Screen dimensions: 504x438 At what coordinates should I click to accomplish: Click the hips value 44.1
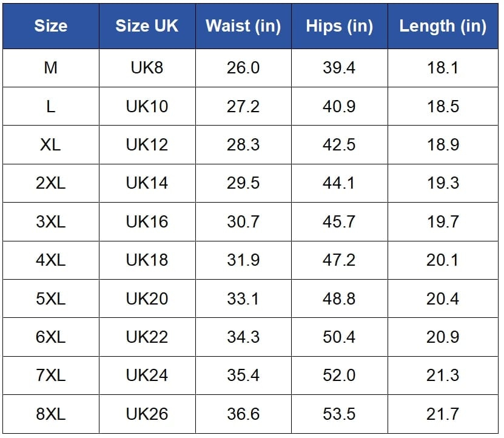(x=339, y=183)
